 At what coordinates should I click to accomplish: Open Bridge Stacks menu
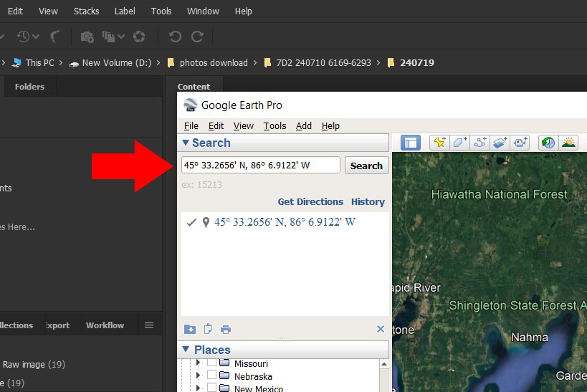pos(87,11)
